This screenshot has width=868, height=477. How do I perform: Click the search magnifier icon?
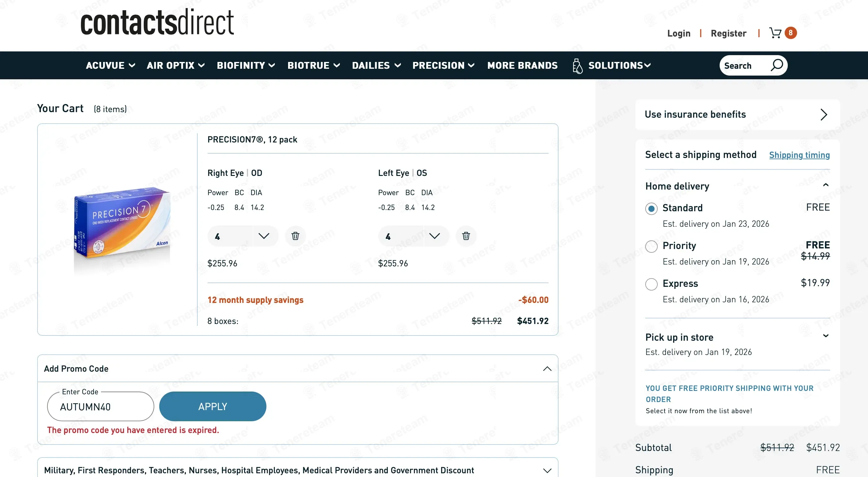pyautogui.click(x=776, y=65)
